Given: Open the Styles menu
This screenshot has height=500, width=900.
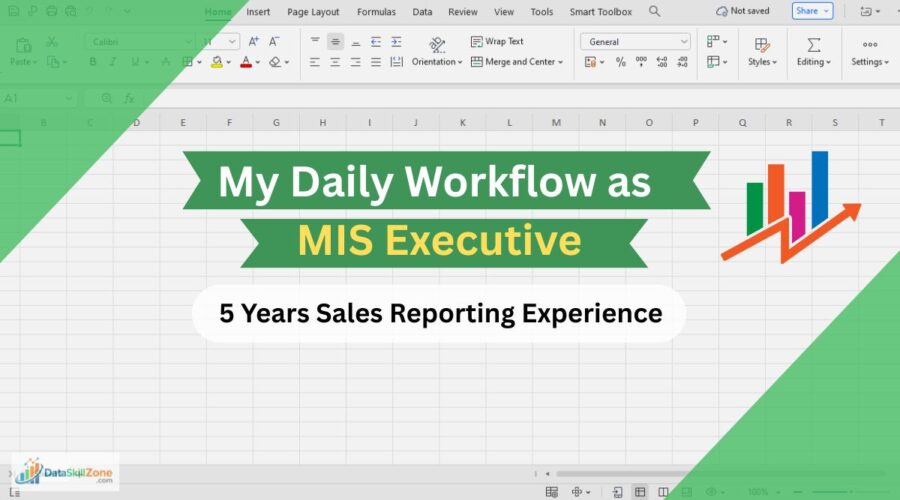Looking at the screenshot, I should tap(762, 52).
